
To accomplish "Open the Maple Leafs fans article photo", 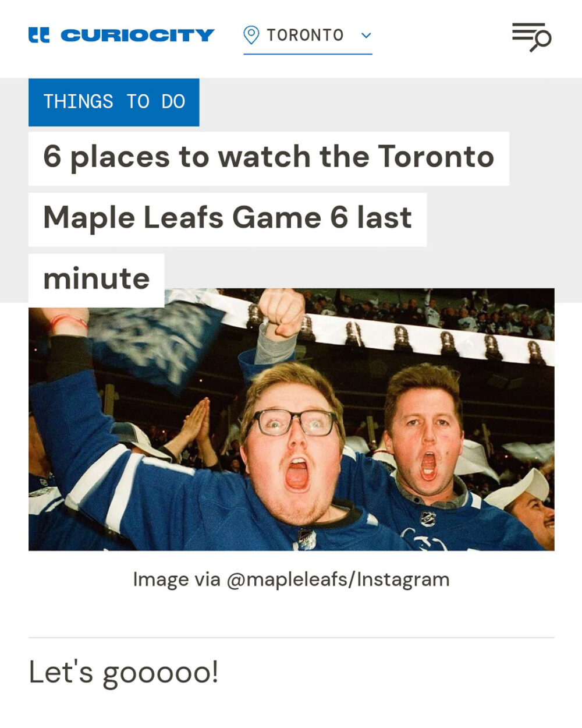I will coord(291,419).
